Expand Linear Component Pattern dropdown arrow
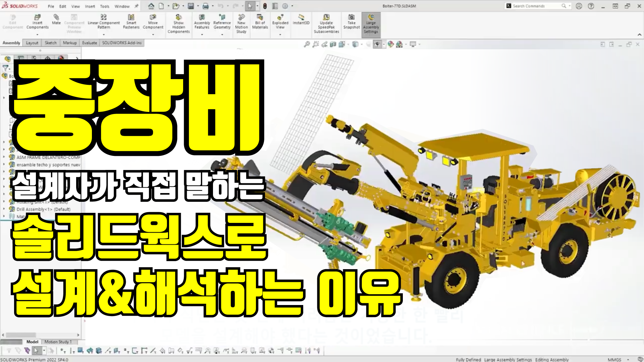Image resolution: width=644 pixels, height=362 pixels. tap(104, 35)
